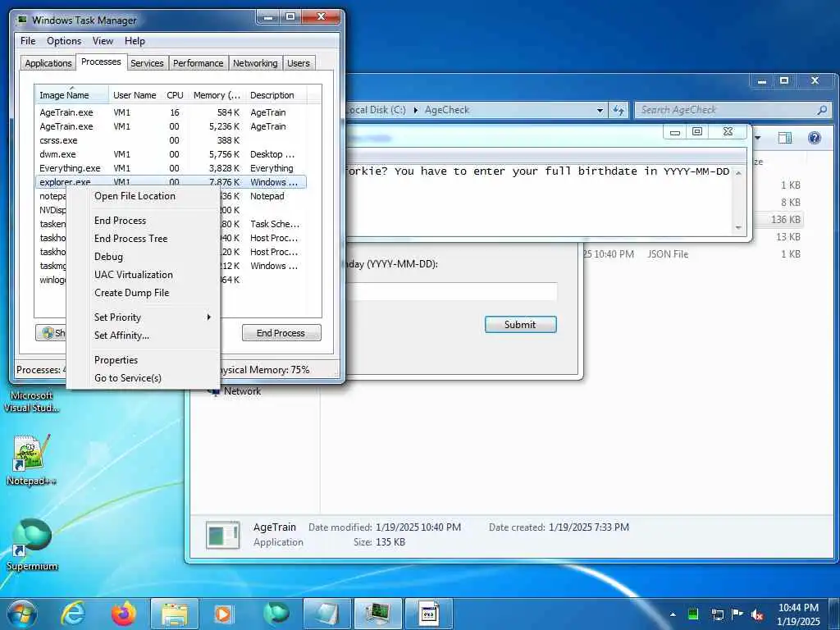Click the muted volume tray icon
This screenshot has width=840, height=630.
[757, 615]
